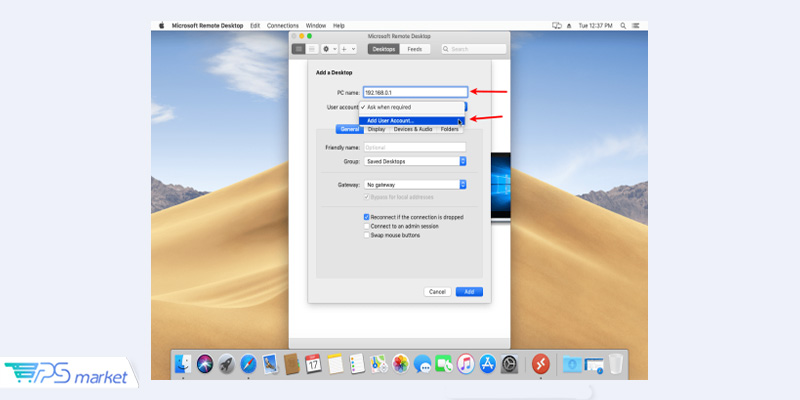
Task: Open the Edit menu
Action: click(x=255, y=26)
